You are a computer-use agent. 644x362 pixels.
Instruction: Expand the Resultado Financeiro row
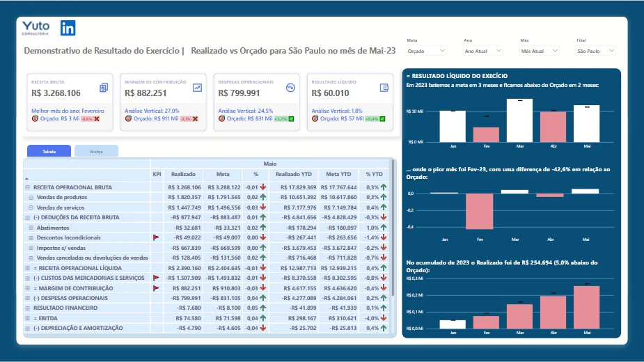tap(28, 308)
